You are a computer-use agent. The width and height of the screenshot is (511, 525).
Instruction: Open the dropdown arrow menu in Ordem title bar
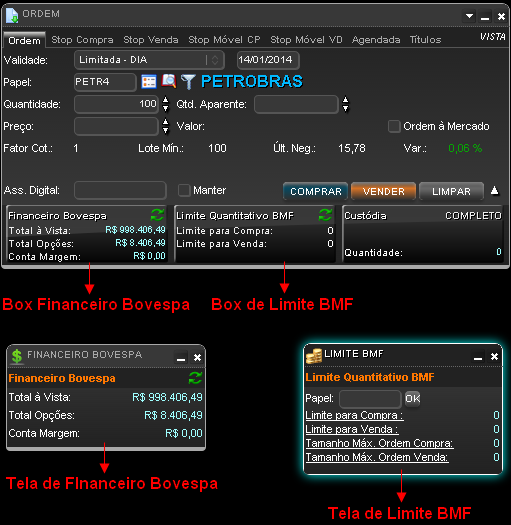point(469,16)
